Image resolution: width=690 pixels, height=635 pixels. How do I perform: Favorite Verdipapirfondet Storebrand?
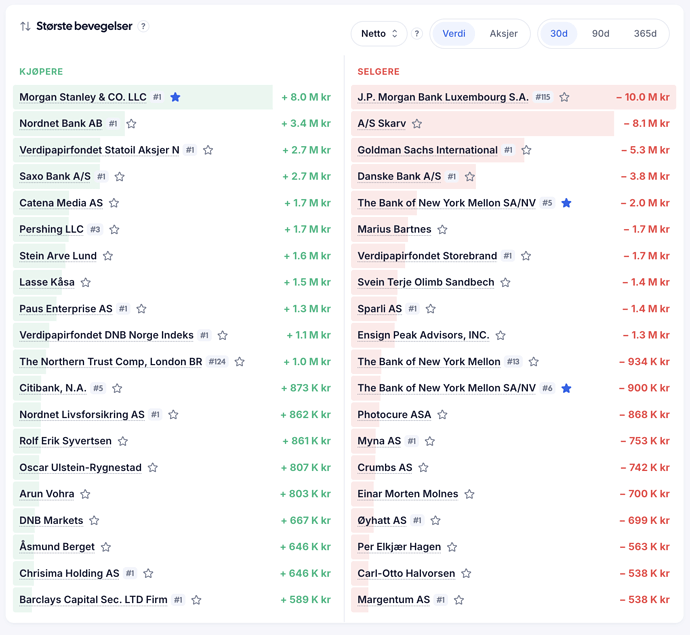coord(526,256)
